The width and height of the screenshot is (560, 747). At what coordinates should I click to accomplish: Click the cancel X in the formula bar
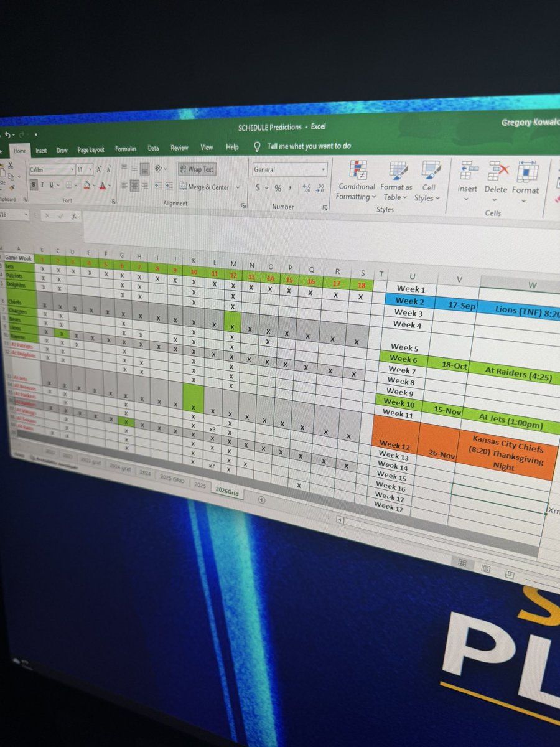pos(47,216)
